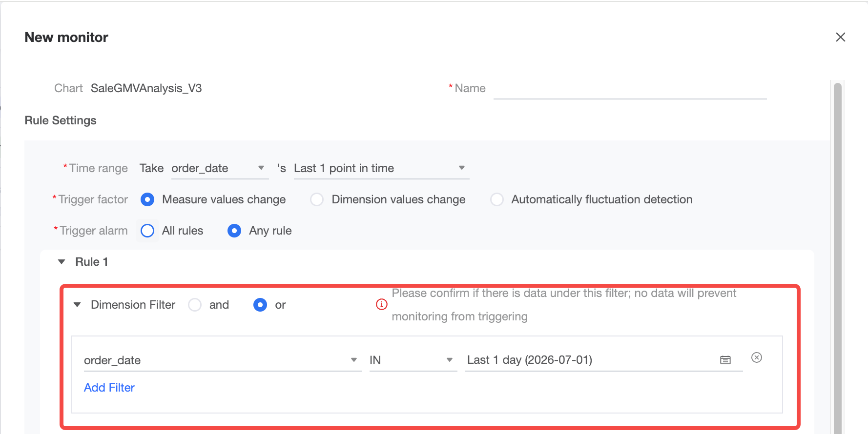Collapse the Dimension Filter section
868x434 pixels.
(x=77, y=305)
